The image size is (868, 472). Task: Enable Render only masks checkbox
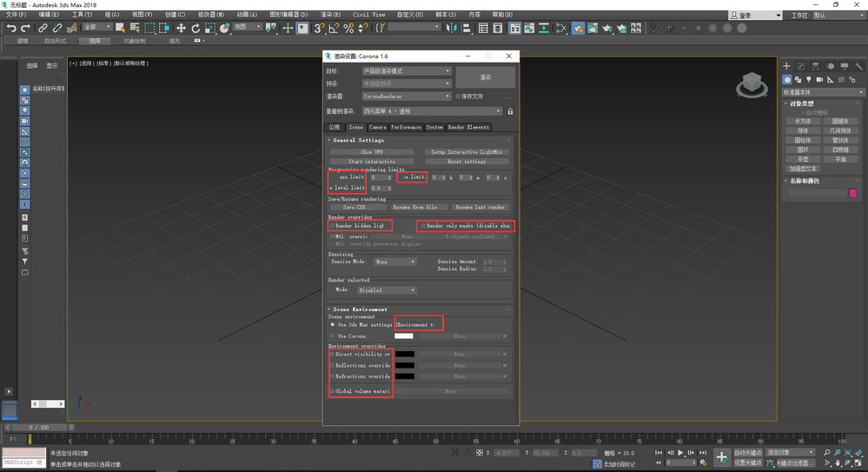(423, 226)
